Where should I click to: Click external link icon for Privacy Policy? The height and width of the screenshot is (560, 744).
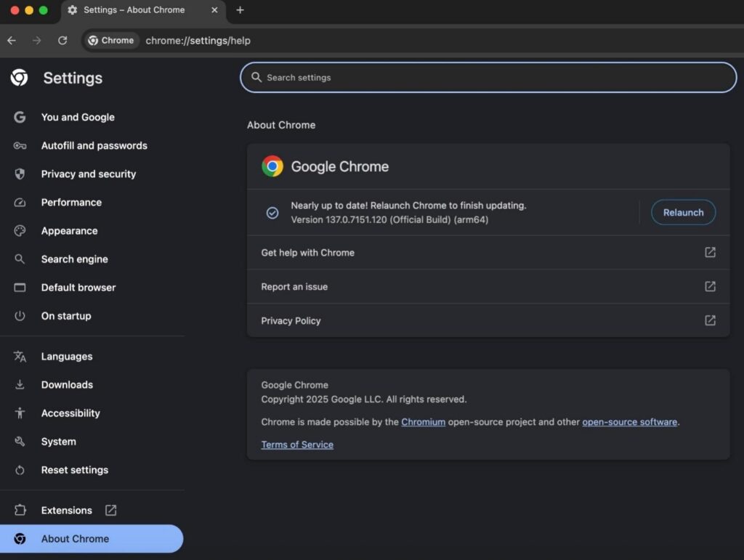pyautogui.click(x=710, y=320)
